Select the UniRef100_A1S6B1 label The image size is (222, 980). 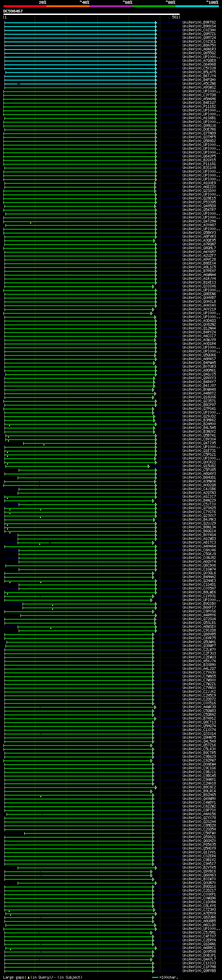click(199, 118)
